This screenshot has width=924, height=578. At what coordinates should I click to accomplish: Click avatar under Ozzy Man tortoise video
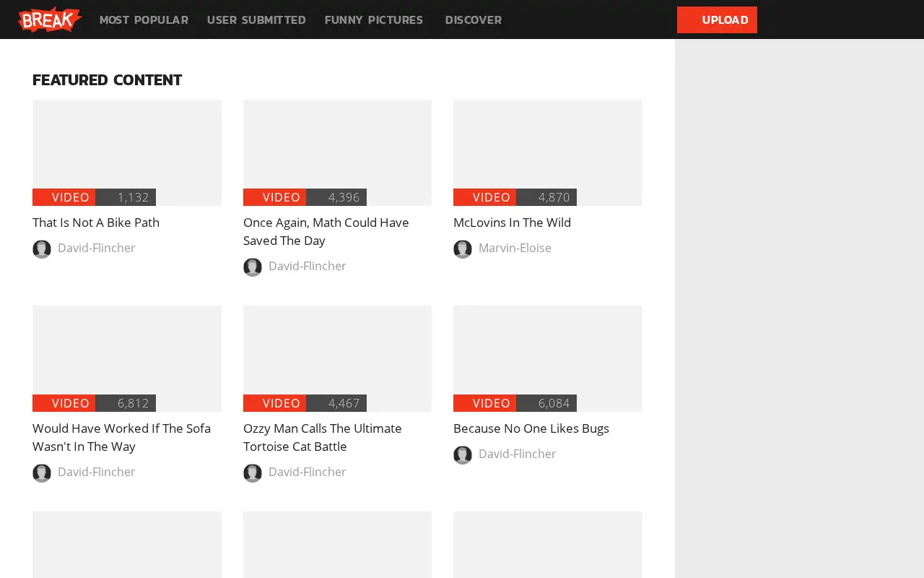[x=253, y=473]
